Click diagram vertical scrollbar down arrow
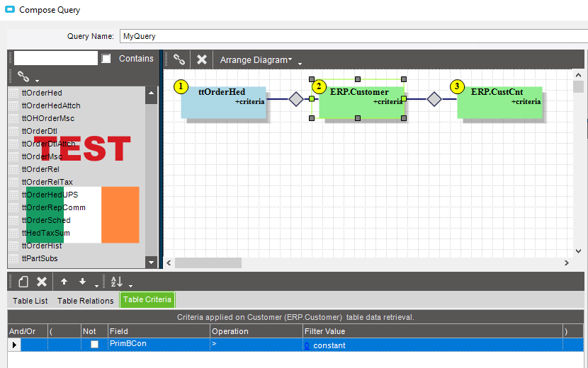 click(578, 251)
